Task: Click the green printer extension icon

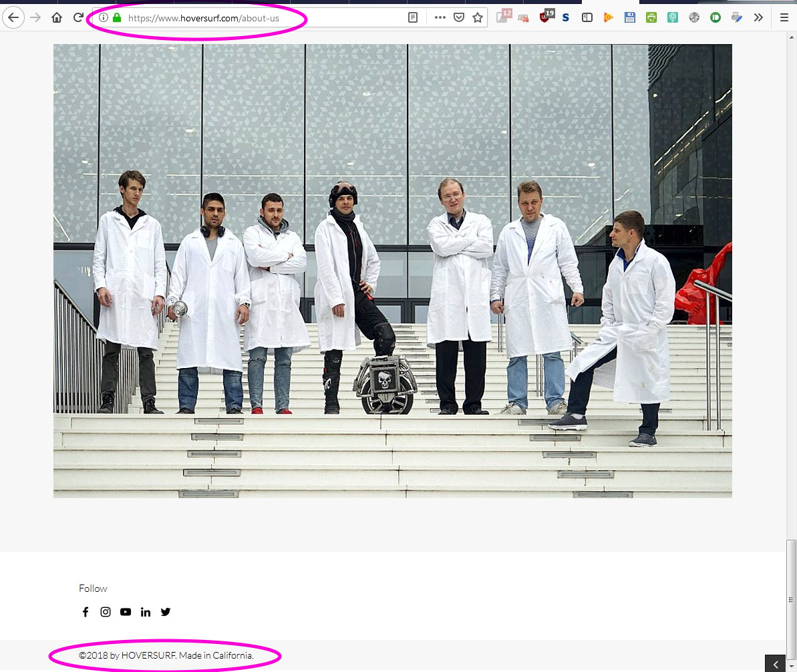Action: [651, 18]
